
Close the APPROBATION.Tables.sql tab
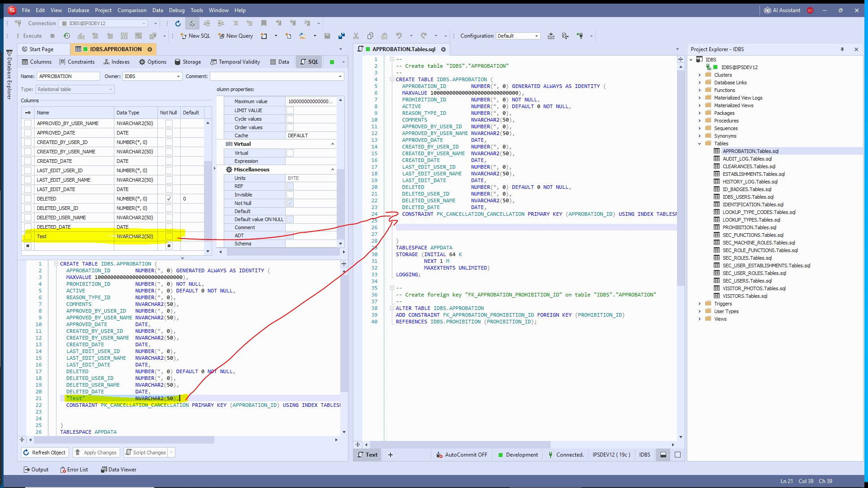tap(443, 49)
